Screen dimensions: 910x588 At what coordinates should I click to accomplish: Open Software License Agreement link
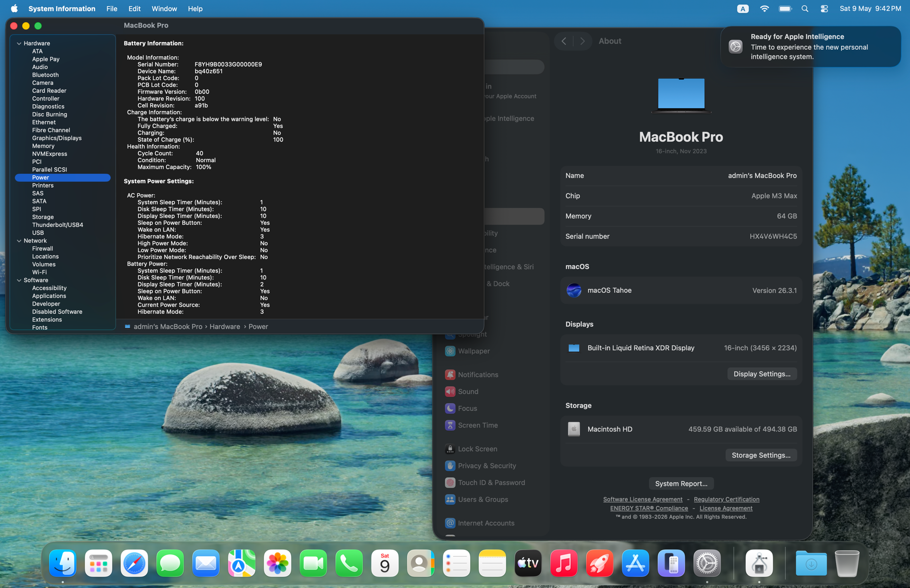[643, 499]
